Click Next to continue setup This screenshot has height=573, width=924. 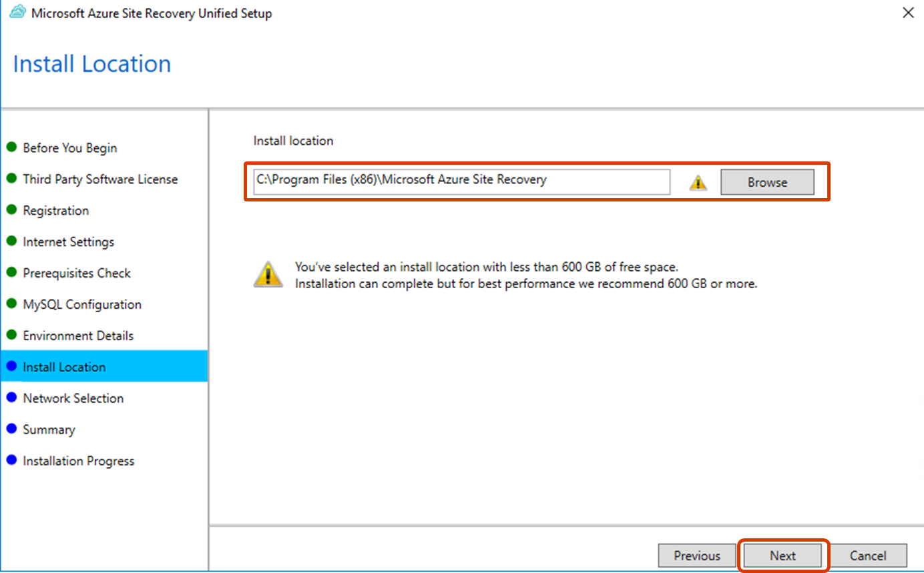pos(782,555)
